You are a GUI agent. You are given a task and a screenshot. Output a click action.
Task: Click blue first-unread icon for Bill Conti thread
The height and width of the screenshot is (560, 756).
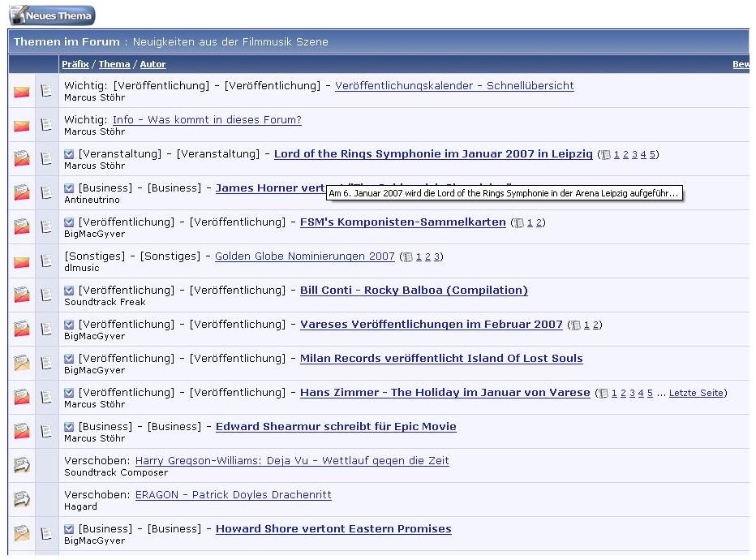point(70,291)
